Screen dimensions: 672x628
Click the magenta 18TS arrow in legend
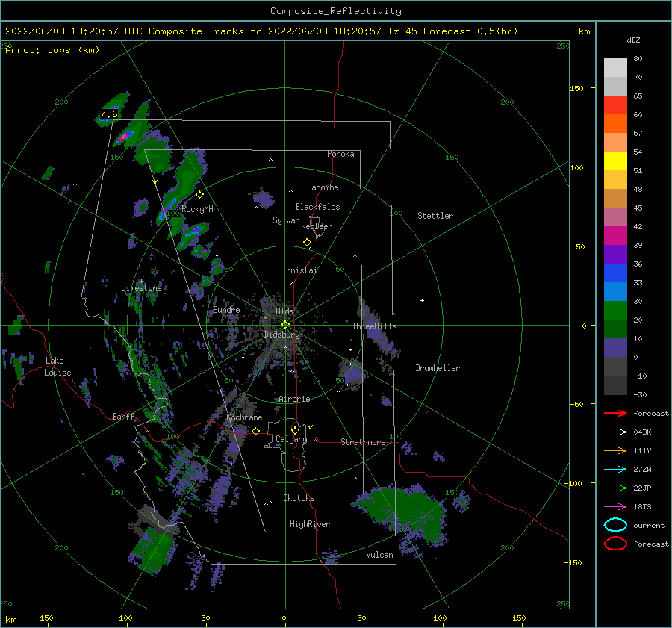coord(615,507)
